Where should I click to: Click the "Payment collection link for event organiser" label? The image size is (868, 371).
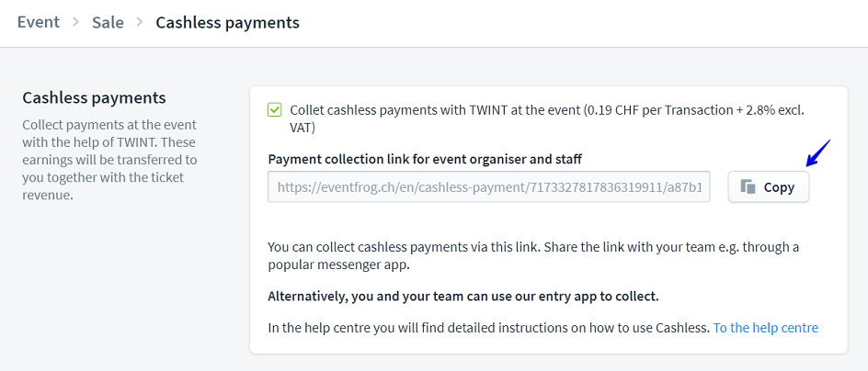[x=424, y=159]
